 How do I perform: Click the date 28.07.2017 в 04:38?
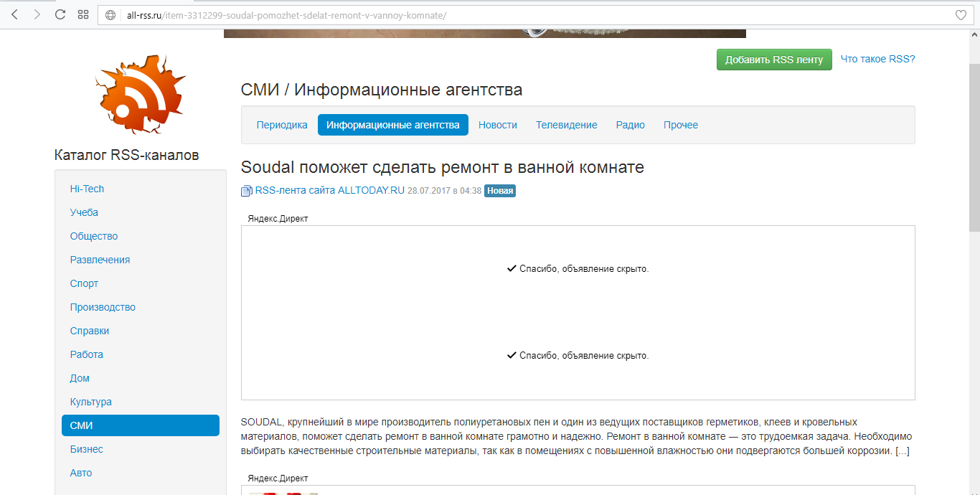[444, 191]
